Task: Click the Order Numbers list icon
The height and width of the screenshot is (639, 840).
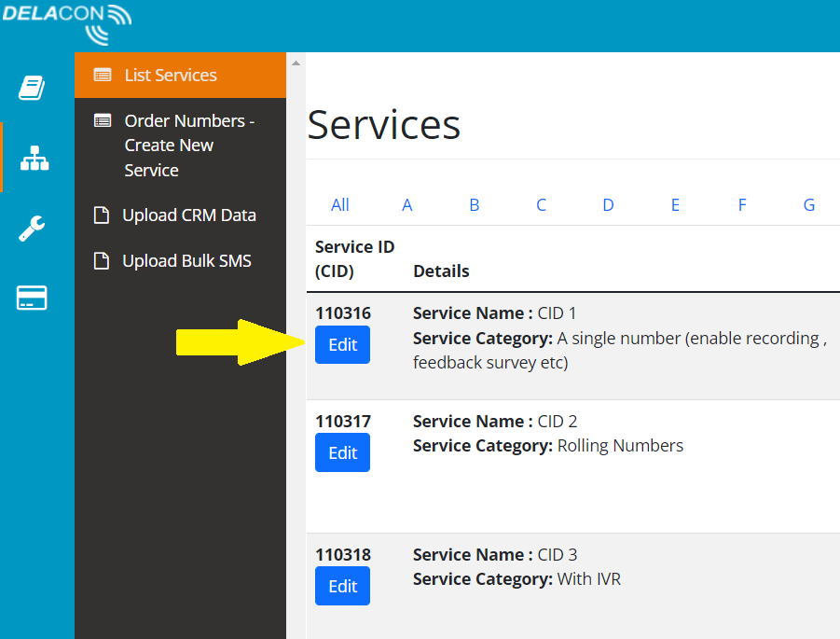Action: point(103,121)
